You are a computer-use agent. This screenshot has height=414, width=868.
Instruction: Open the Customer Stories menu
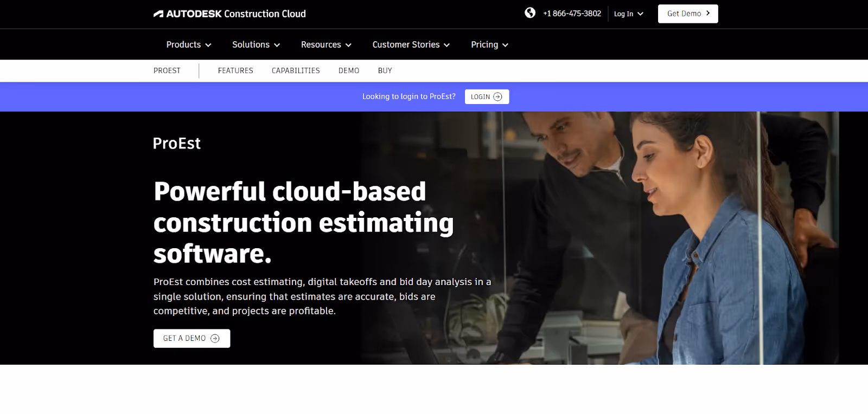[x=411, y=44]
